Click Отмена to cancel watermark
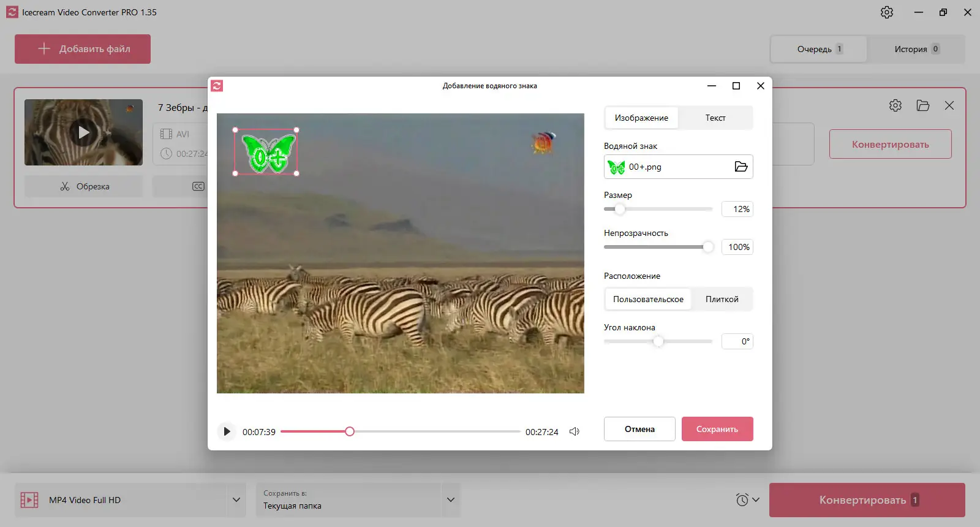This screenshot has height=527, width=980. tap(639, 429)
